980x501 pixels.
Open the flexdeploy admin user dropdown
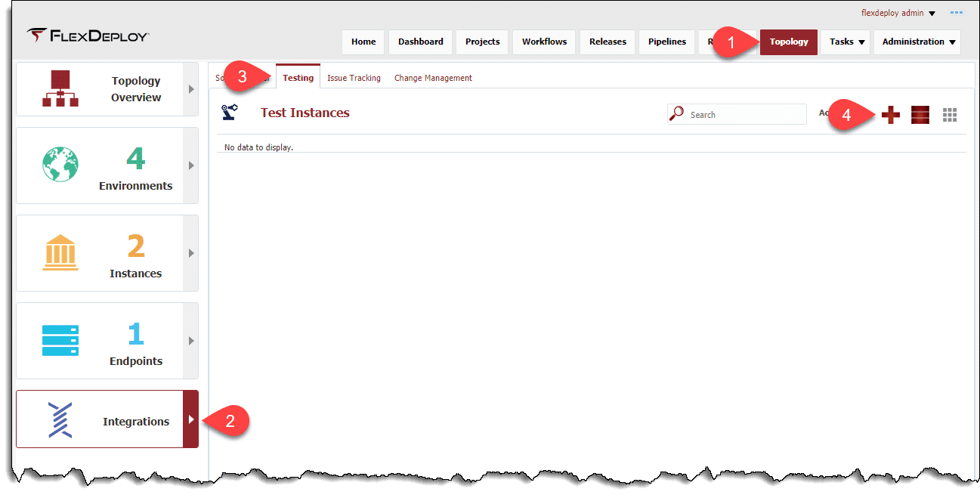pos(898,13)
